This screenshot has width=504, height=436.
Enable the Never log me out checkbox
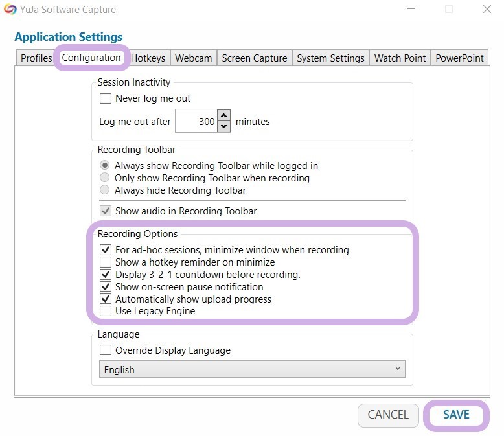pos(106,98)
